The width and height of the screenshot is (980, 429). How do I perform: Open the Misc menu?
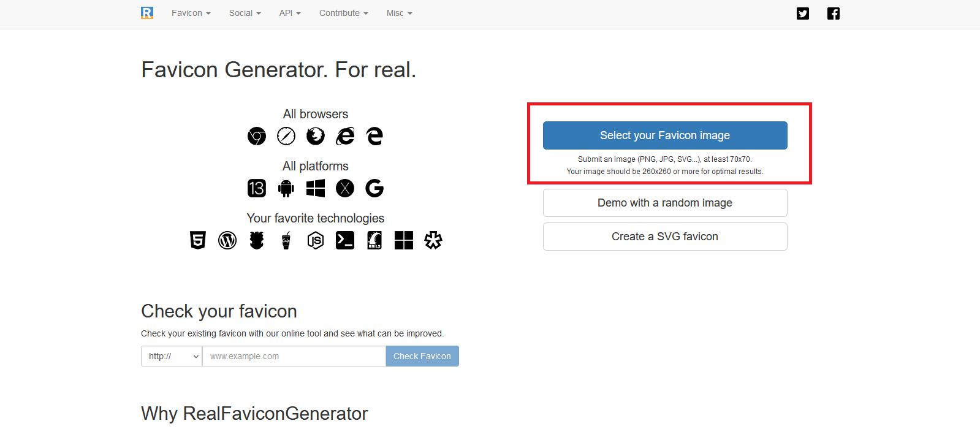tap(399, 13)
